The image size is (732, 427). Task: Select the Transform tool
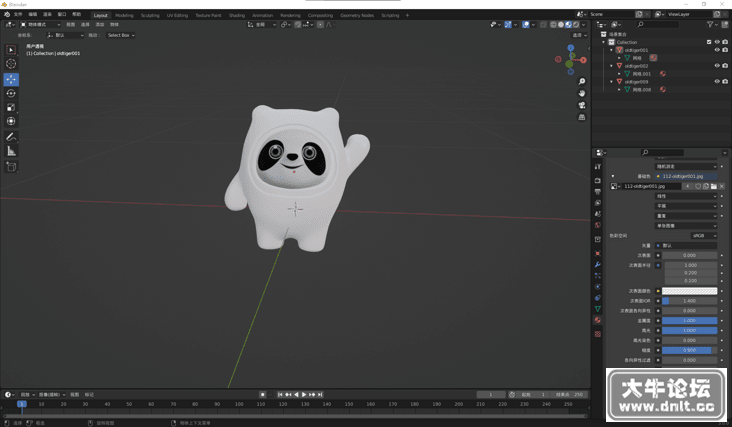(x=11, y=121)
